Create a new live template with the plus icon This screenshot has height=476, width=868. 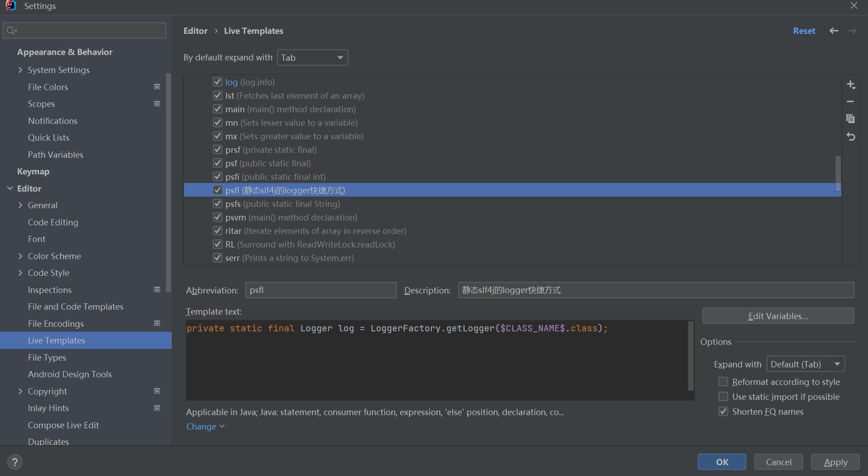coord(851,84)
